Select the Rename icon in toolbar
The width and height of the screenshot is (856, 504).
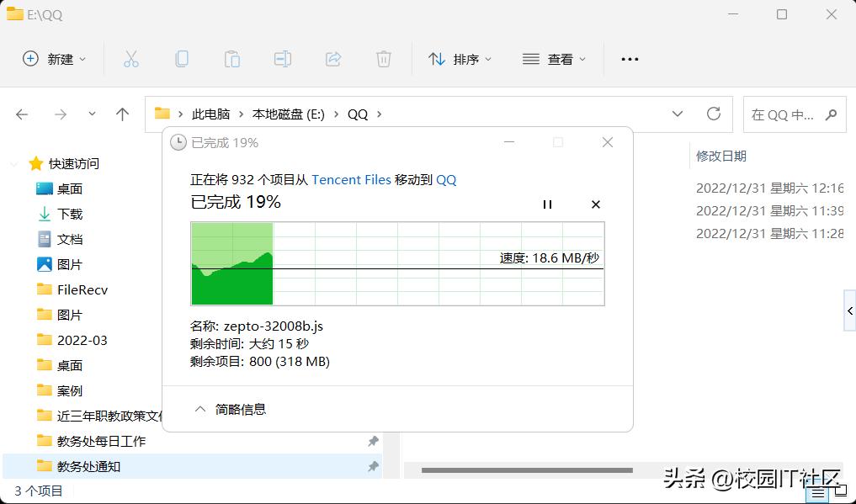[x=283, y=59]
